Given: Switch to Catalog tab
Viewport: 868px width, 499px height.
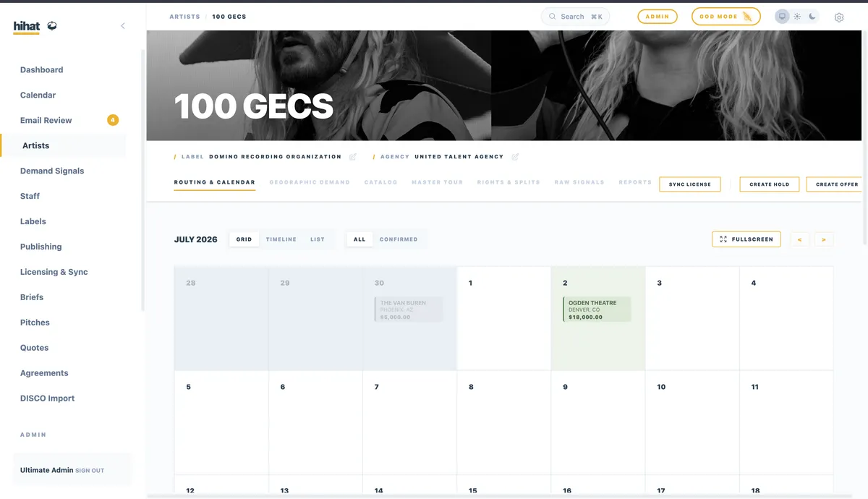Looking at the screenshot, I should click(380, 183).
